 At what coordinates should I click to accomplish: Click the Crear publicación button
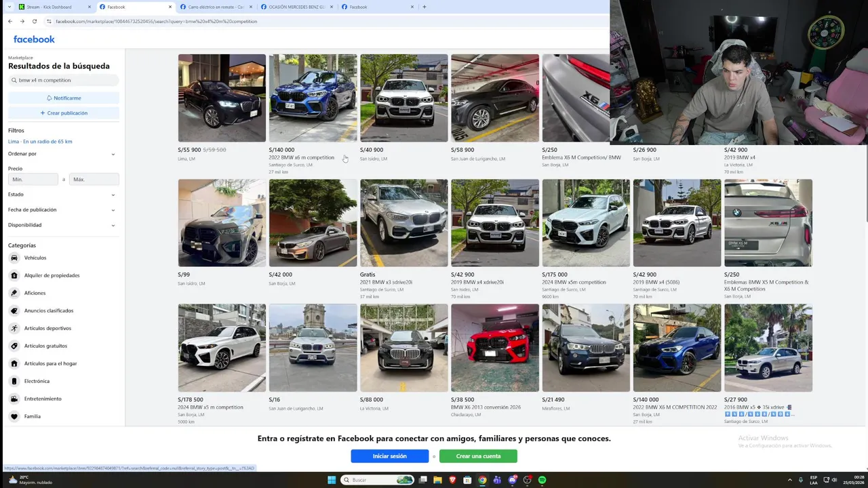[x=64, y=113]
